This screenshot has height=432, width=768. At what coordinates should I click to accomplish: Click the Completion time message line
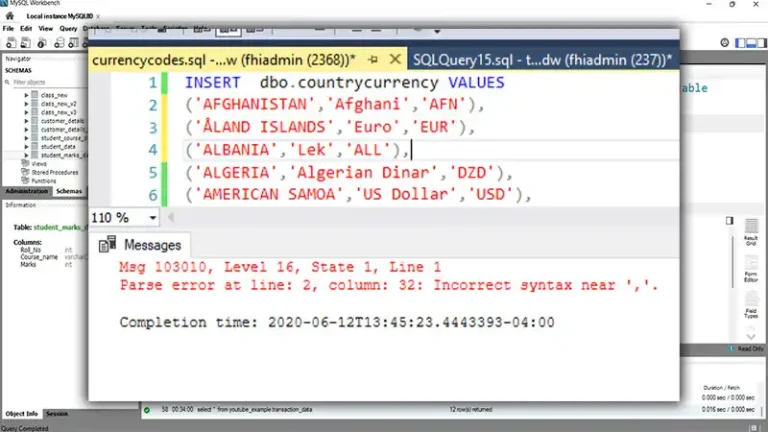(337, 322)
